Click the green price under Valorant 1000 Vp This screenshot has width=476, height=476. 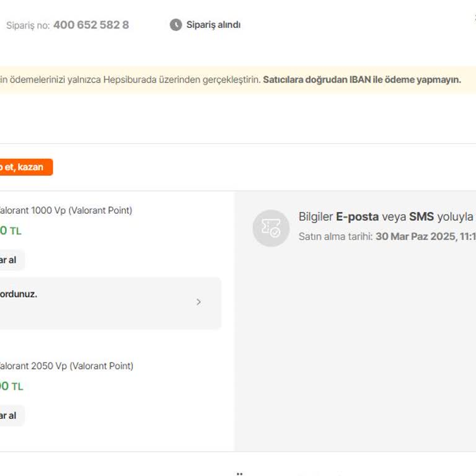click(x=11, y=231)
